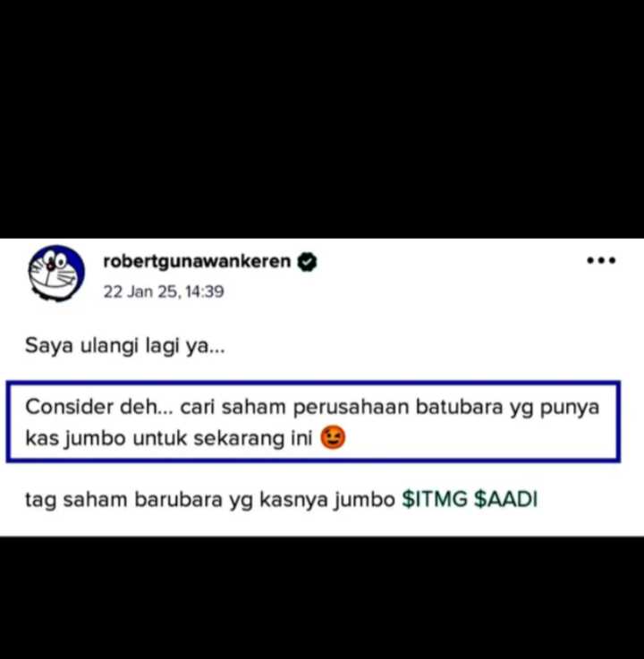Click the 'tag saham barubara yg kasnya jumbo' text
The image size is (644, 659).
coord(210,500)
